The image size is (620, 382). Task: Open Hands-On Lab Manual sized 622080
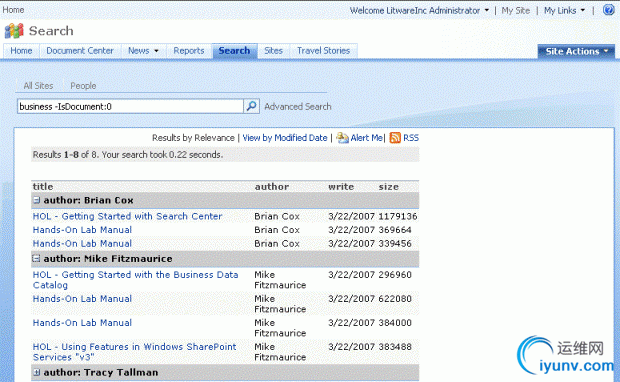[x=82, y=299]
